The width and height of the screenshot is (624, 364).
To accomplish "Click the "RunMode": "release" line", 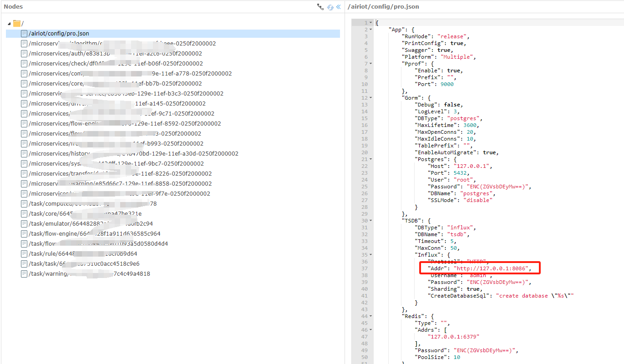I will click(435, 36).
